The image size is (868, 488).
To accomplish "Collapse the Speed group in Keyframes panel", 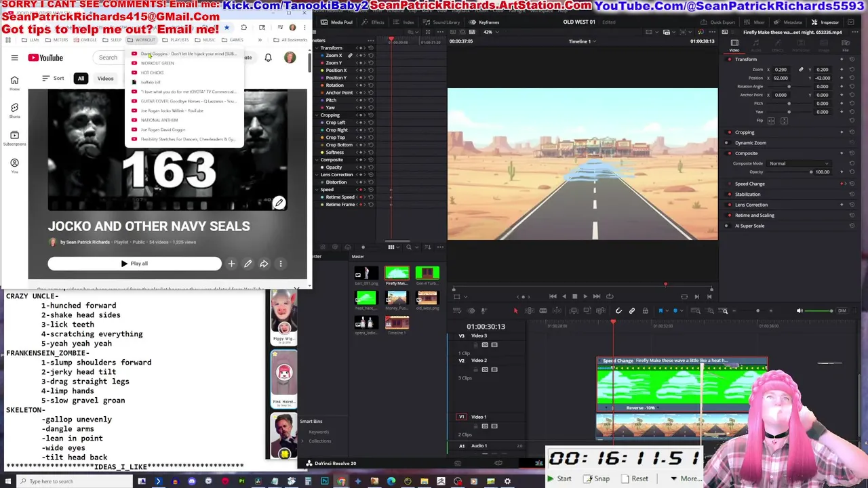I will click(x=317, y=190).
